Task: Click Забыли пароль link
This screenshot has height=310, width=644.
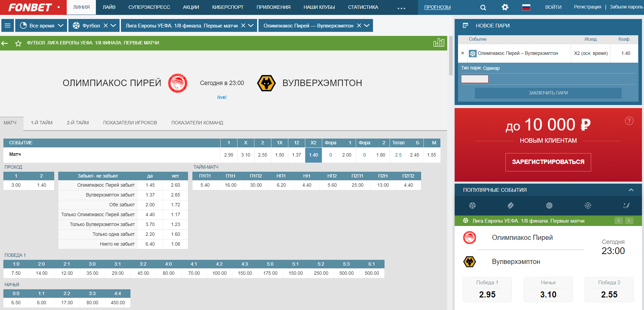Action: point(626,7)
